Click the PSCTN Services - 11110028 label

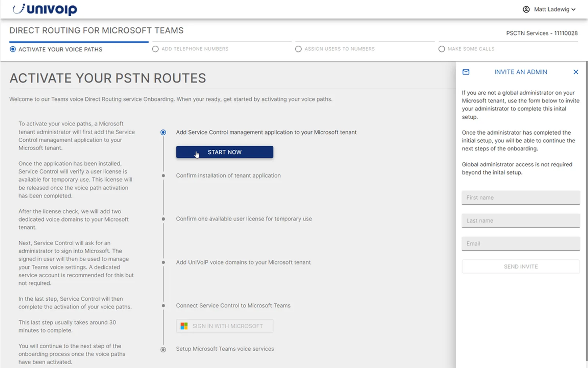[x=542, y=33]
